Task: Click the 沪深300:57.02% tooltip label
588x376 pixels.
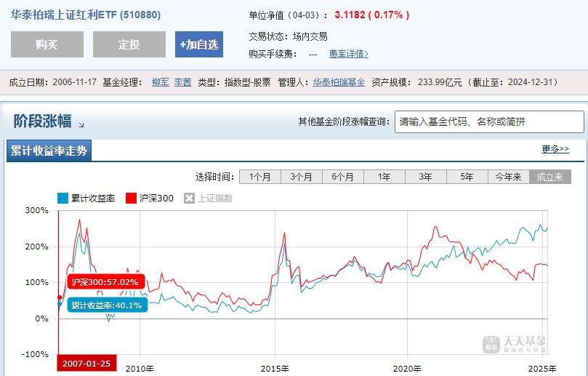Action: [105, 281]
